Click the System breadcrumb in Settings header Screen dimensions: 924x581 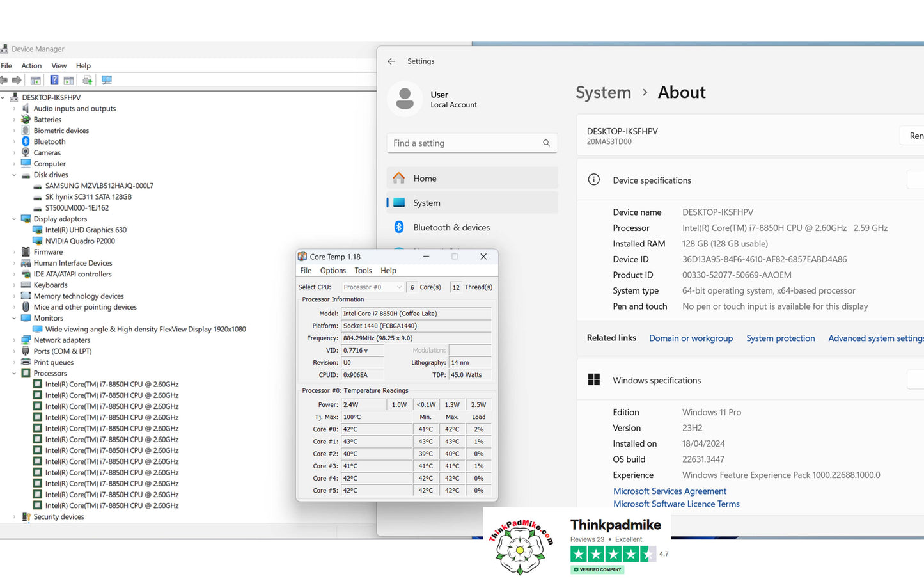[x=604, y=93]
